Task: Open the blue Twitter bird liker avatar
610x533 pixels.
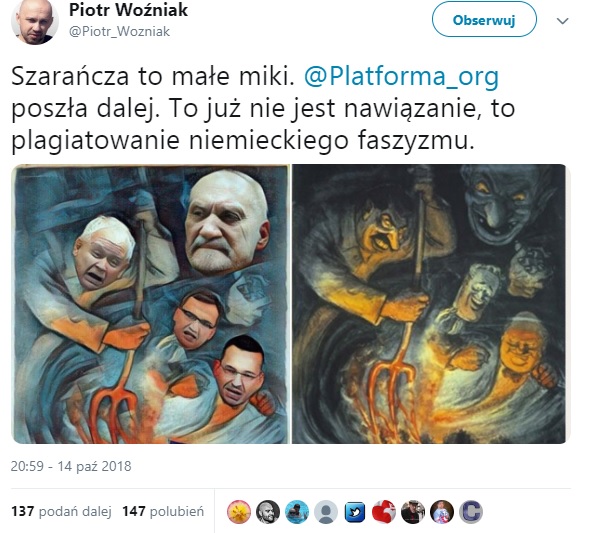Action: [x=355, y=512]
